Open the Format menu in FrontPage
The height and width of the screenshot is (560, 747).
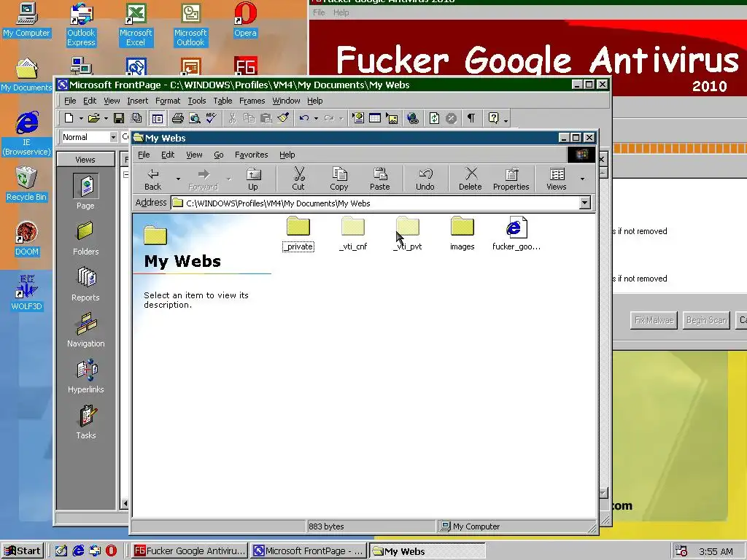(x=168, y=101)
